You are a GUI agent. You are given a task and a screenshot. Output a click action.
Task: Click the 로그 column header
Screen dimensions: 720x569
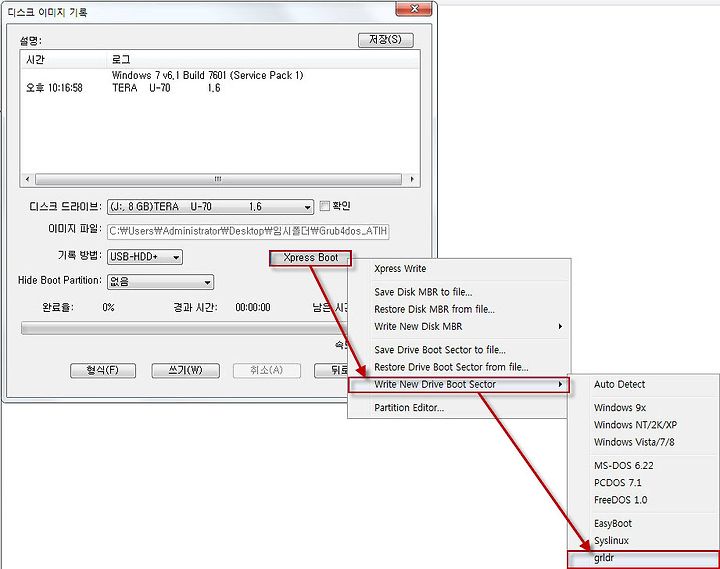point(263,60)
